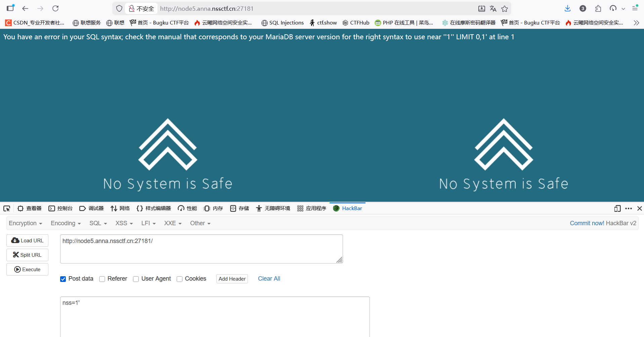
Task: Open the 联想服务 bookmark
Action: click(x=87, y=23)
